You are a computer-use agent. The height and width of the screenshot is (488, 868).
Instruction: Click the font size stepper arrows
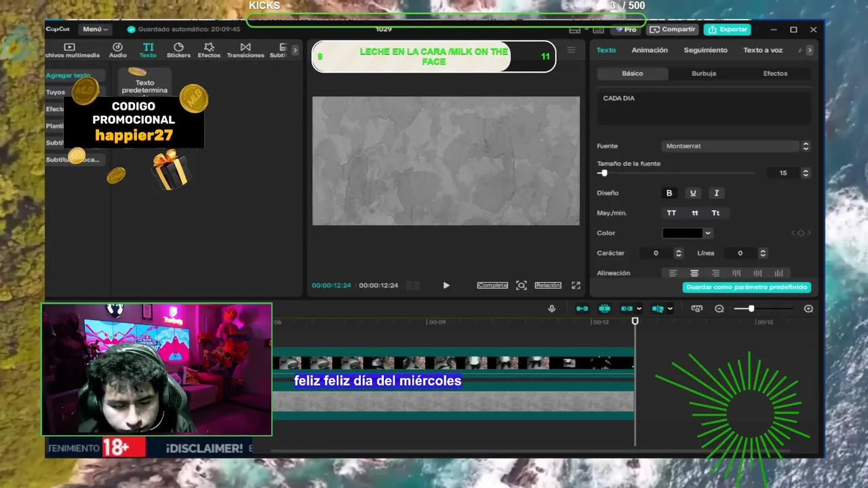click(x=806, y=174)
